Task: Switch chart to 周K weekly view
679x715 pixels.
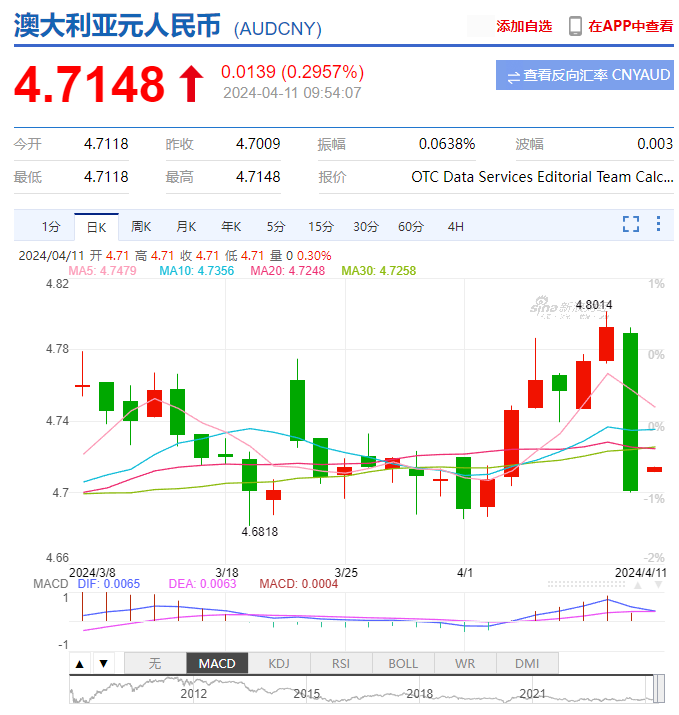Action: 141,226
